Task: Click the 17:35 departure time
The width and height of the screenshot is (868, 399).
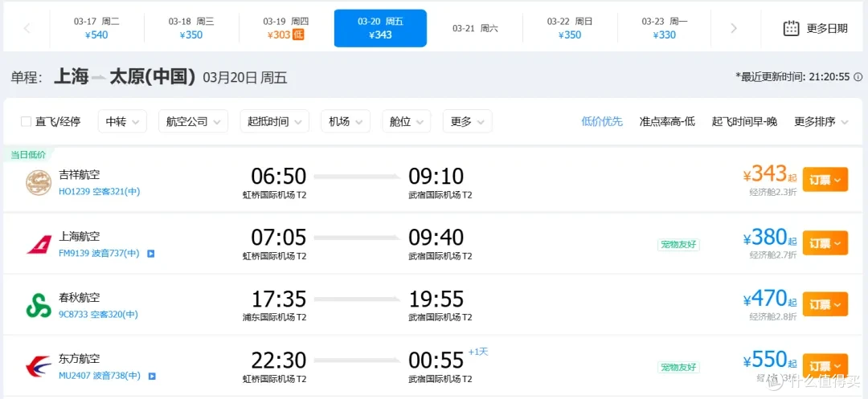Action: pos(278,299)
